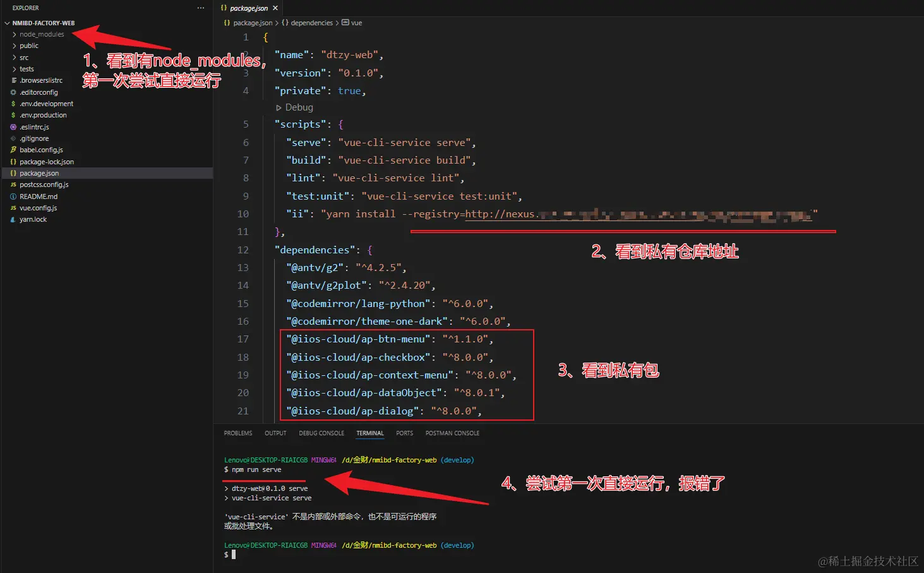
Task: Click the "@antv/g2plot" dependency line
Action: click(361, 286)
